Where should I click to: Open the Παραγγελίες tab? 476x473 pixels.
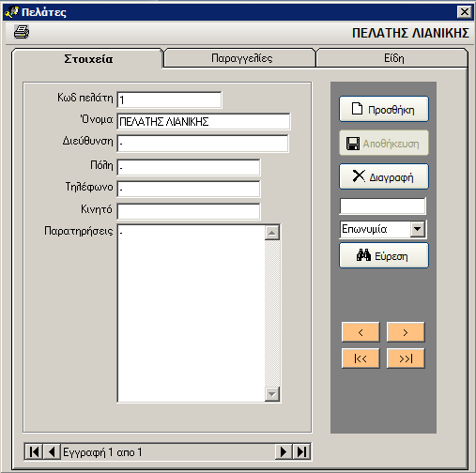pyautogui.click(x=241, y=58)
